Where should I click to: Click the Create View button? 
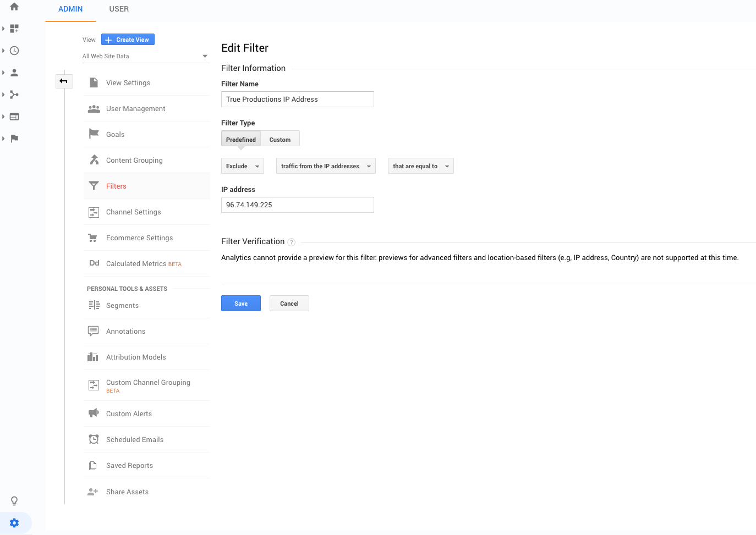click(128, 40)
